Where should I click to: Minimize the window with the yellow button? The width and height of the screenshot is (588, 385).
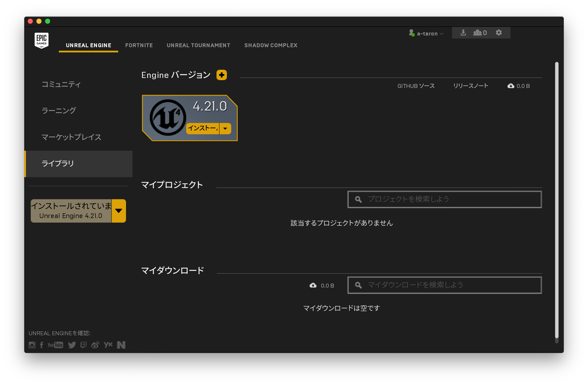click(39, 21)
